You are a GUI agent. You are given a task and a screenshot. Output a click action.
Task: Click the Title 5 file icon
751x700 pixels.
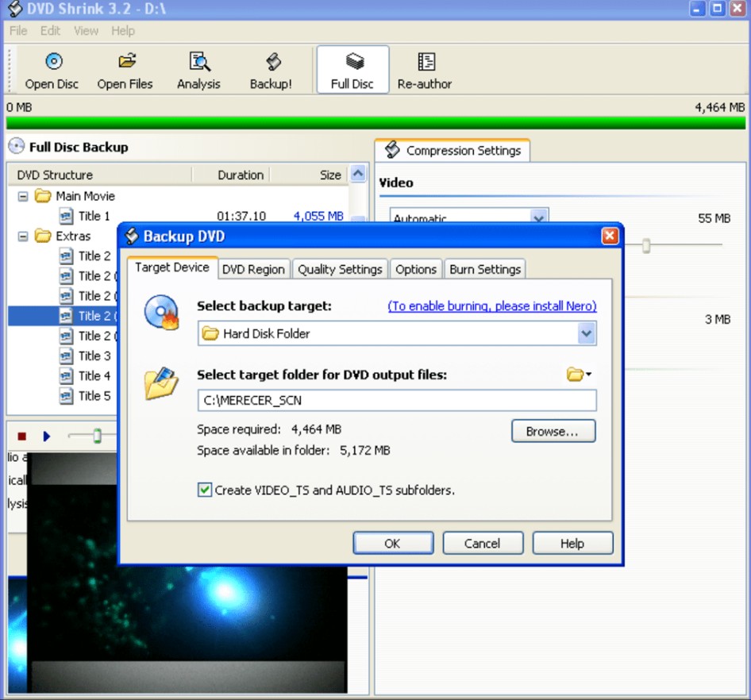coord(66,396)
